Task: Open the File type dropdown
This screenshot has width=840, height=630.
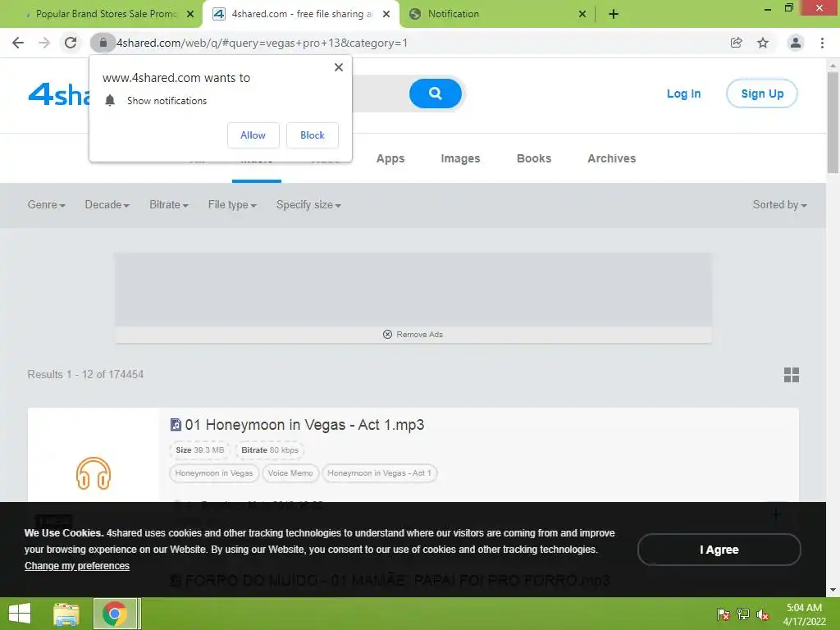Action: (x=232, y=204)
